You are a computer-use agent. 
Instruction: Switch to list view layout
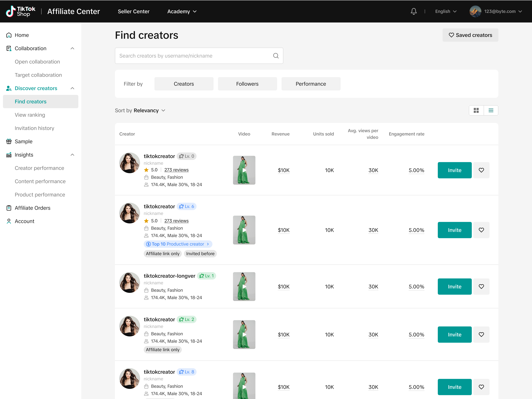pos(491,110)
